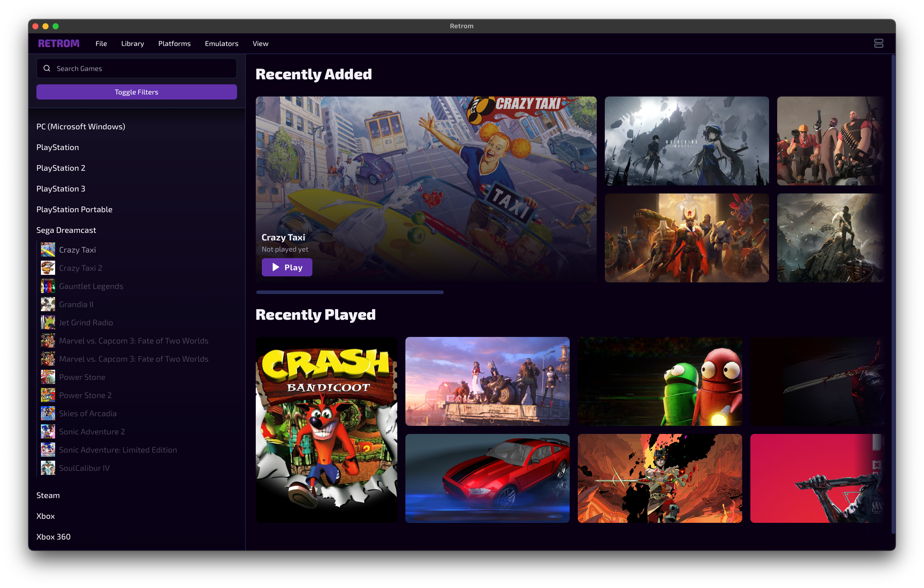The image size is (924, 588).
Task: Click the Grandia II cover icon
Action: point(48,304)
